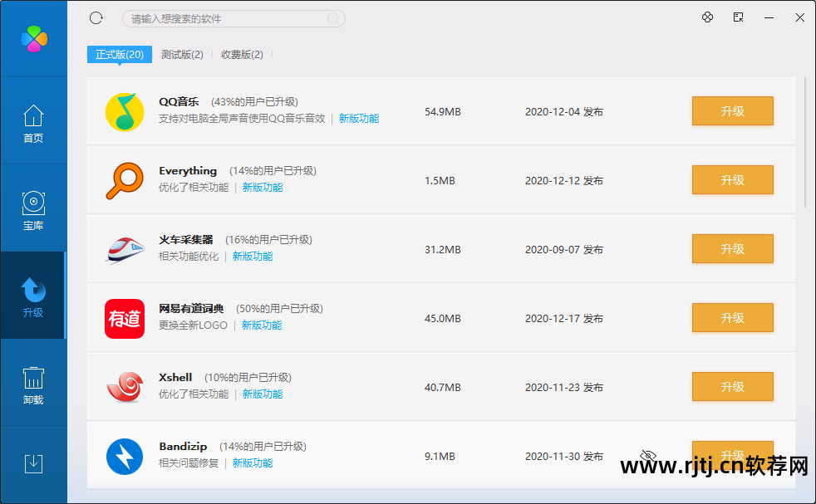Minimize the window

[x=769, y=17]
